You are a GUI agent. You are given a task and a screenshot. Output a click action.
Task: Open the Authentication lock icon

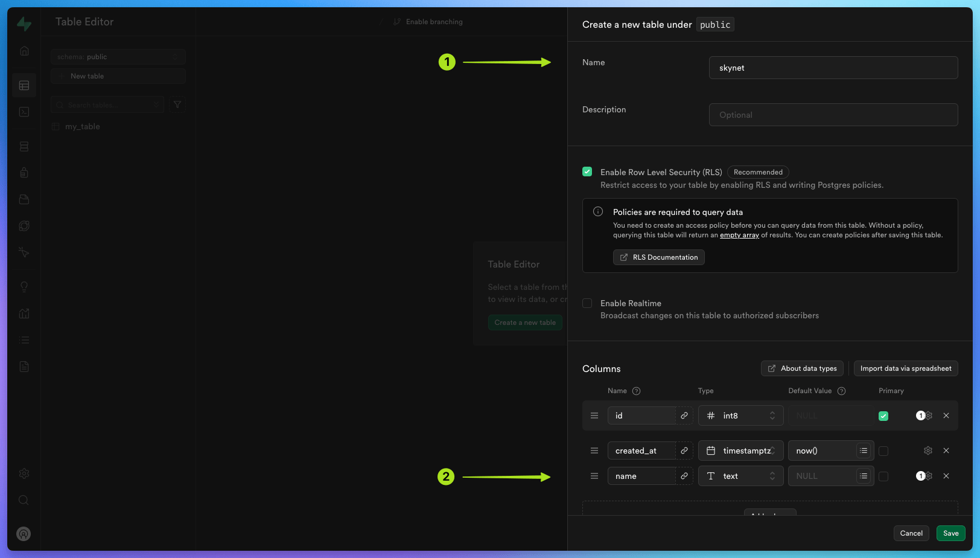click(x=24, y=173)
